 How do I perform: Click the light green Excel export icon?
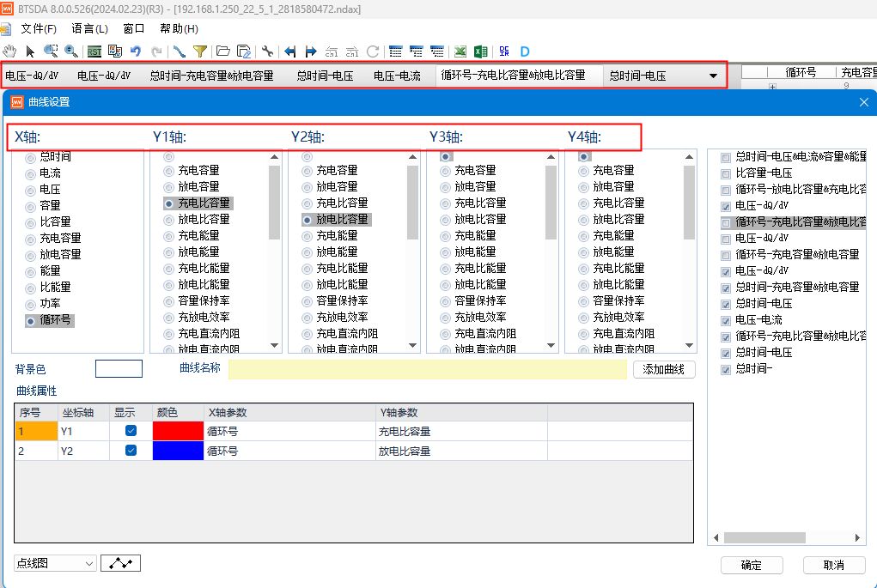(x=460, y=52)
